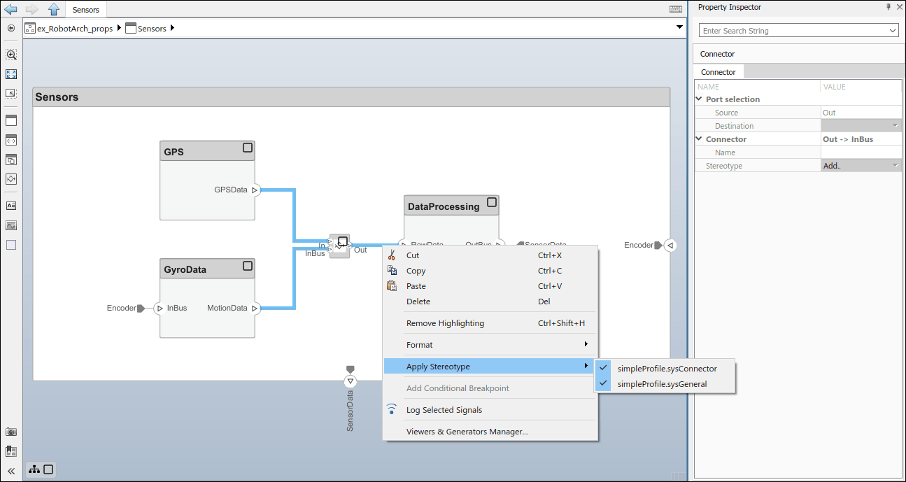Viewport: 906px width, 482px height.
Task: Click the square icon on GPS component
Action: pos(247,148)
